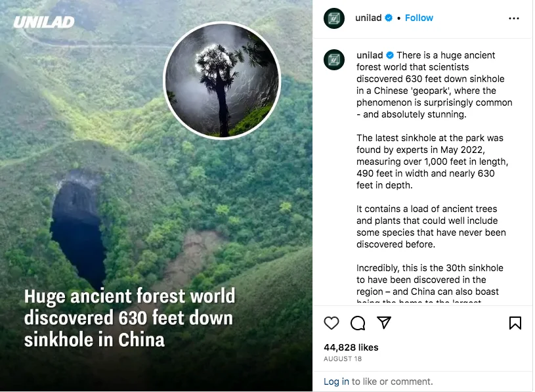
Task: Click the Log in link
Action: 336,381
